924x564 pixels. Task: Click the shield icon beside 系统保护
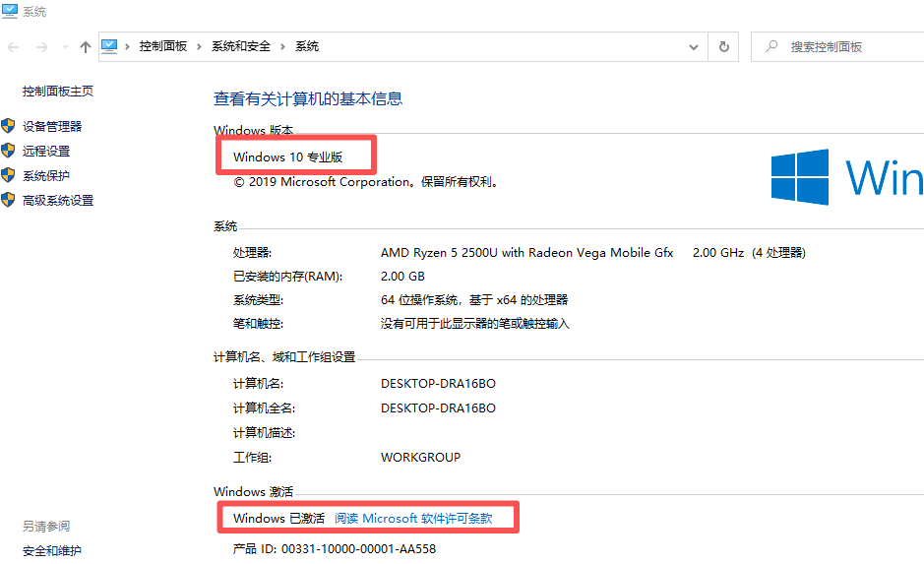(8, 175)
